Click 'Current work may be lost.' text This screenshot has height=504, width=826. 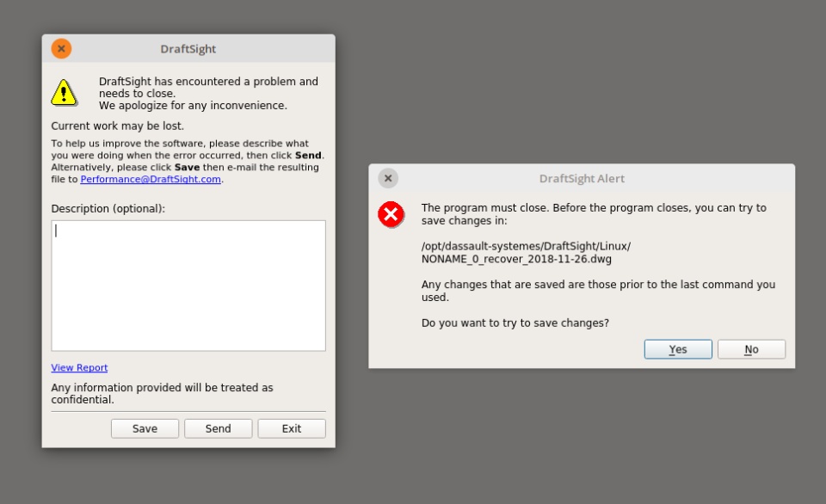tap(118, 126)
